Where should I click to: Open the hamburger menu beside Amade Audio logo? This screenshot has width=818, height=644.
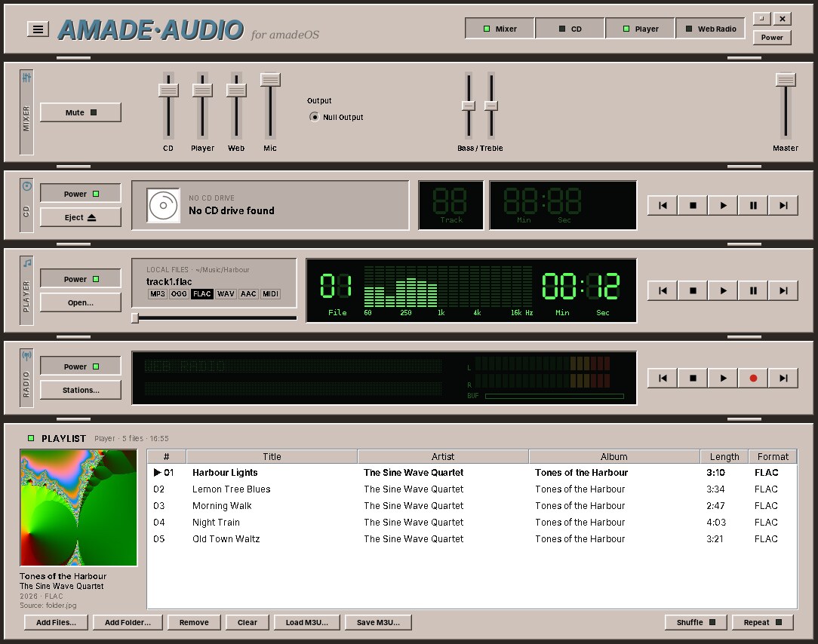pos(38,29)
